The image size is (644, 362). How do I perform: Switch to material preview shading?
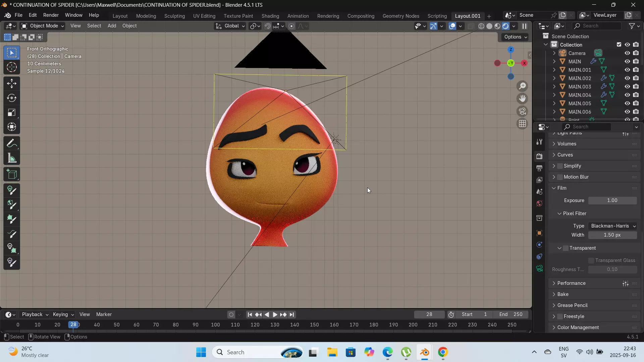coord(497,26)
